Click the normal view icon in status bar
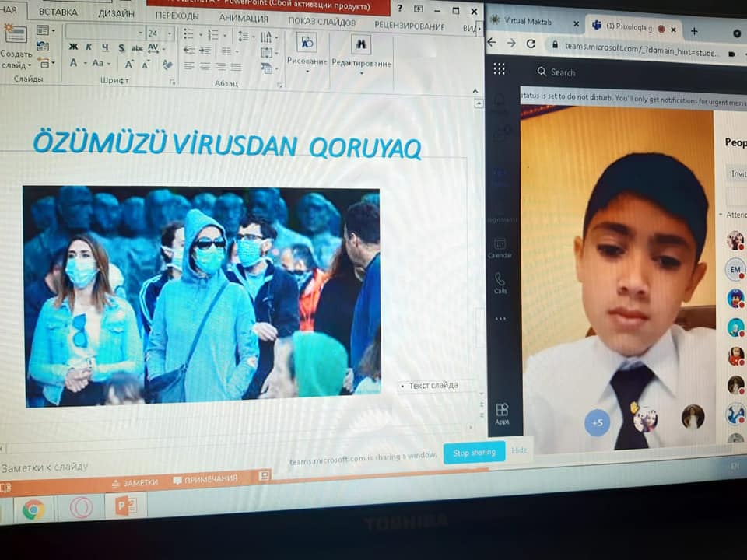This screenshot has height=560, width=747. [x=264, y=474]
